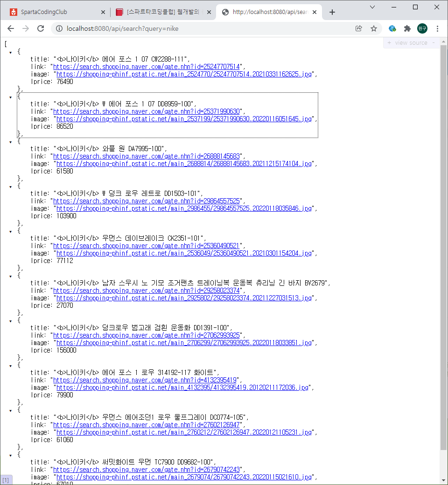Image resolution: width=448 pixels, height=485 pixels.
Task: Open gate link with id=27062993925
Action: tap(147, 335)
